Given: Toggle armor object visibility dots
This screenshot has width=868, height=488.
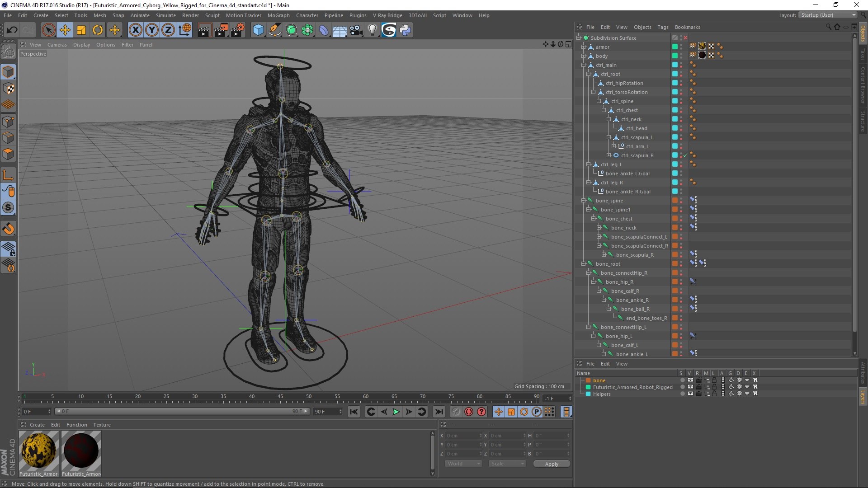Looking at the screenshot, I should click(681, 47).
